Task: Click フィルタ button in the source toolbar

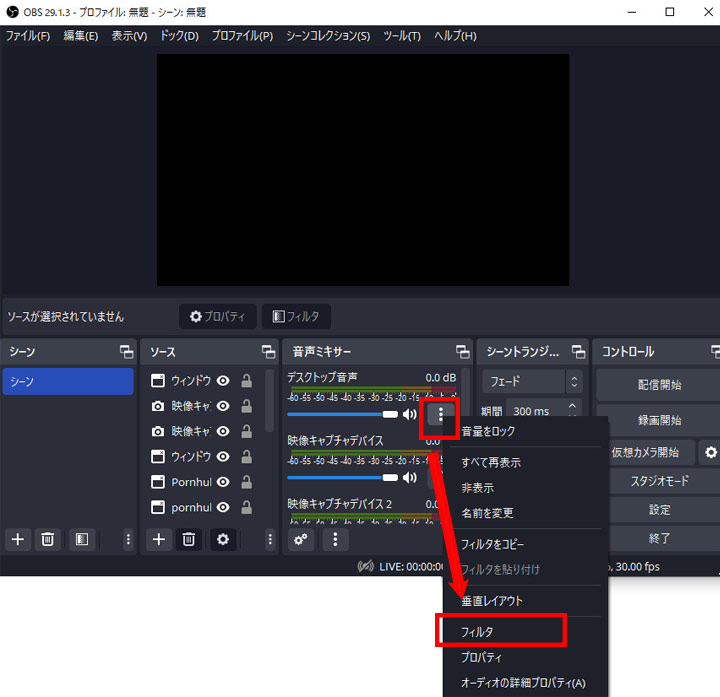Action: (x=296, y=316)
